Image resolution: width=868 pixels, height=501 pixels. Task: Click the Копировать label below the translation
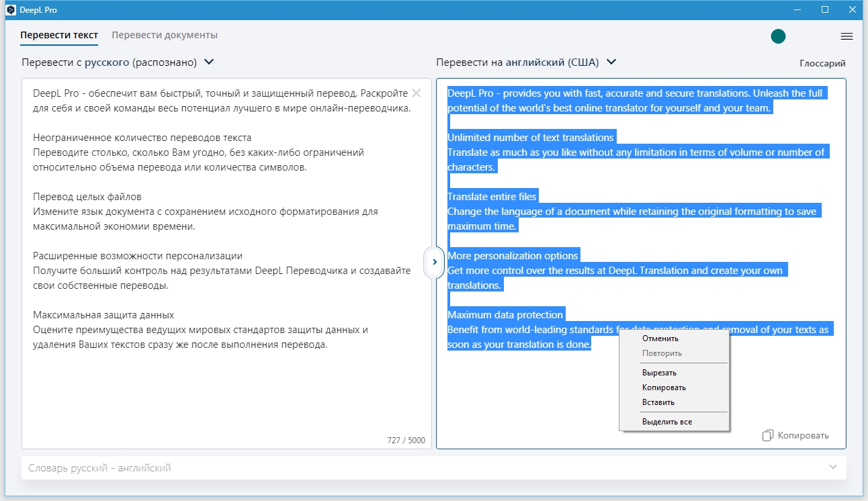click(803, 435)
